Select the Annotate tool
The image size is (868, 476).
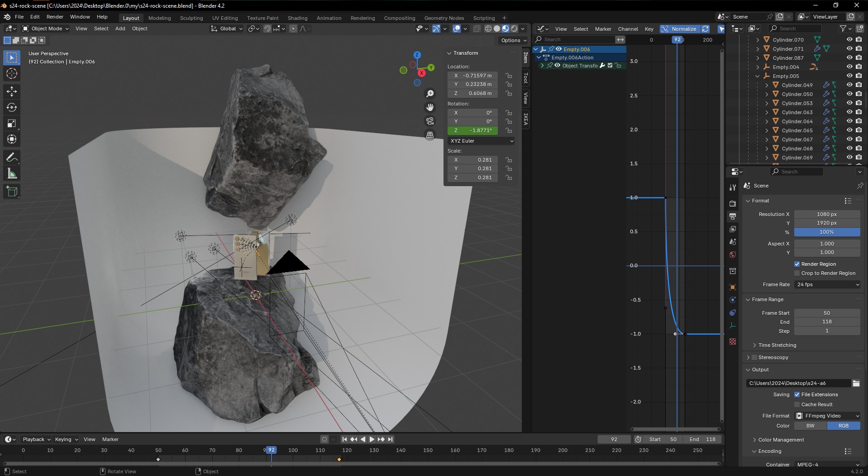[x=12, y=158]
